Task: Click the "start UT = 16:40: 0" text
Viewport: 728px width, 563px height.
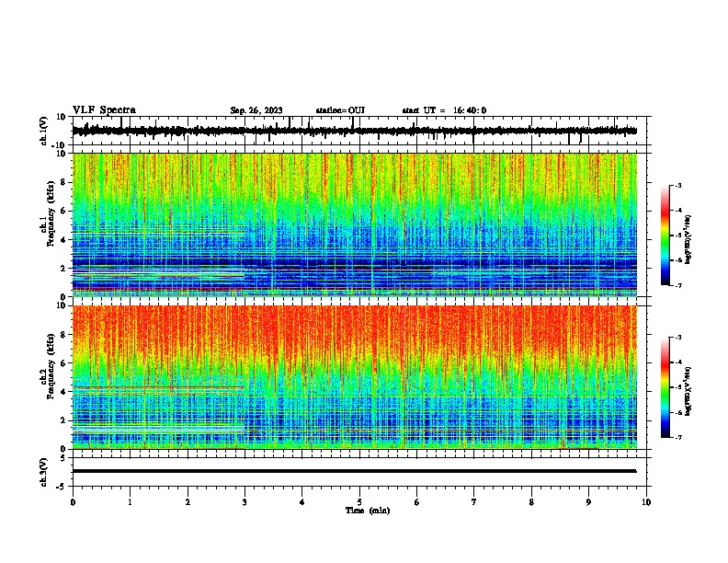Action: [444, 110]
